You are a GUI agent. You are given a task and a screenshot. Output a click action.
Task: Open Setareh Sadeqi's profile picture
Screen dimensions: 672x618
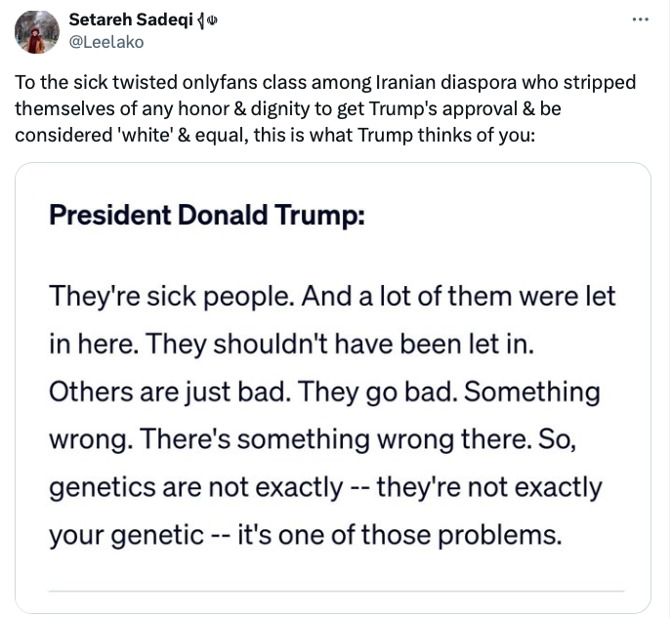point(36,31)
